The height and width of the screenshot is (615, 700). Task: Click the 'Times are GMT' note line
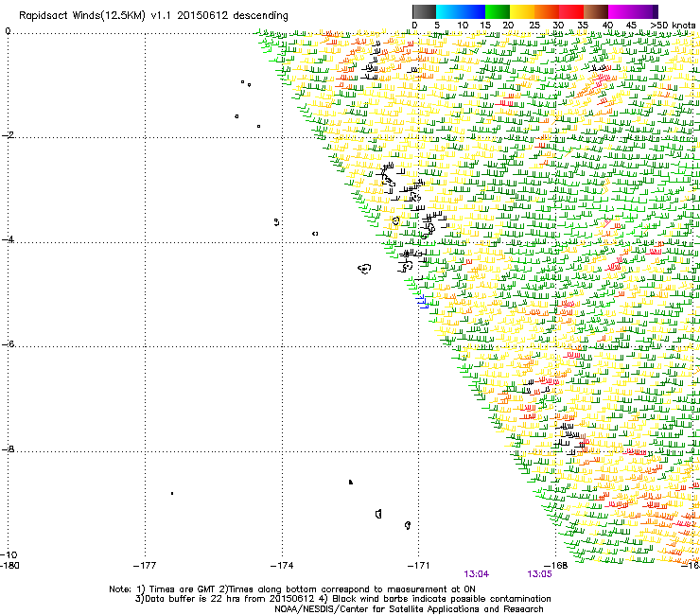[x=292, y=589]
